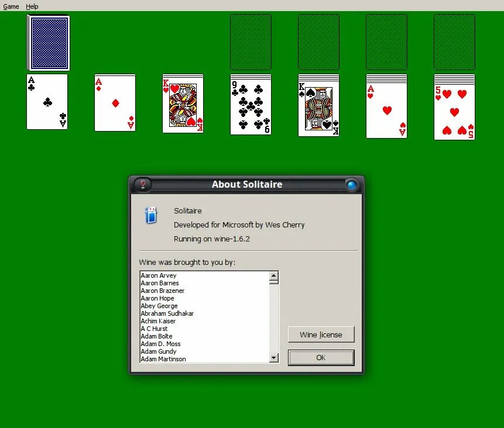The height and width of the screenshot is (428, 504).
Task: Click the blue orb button in dialog title bar
Action: point(352,185)
